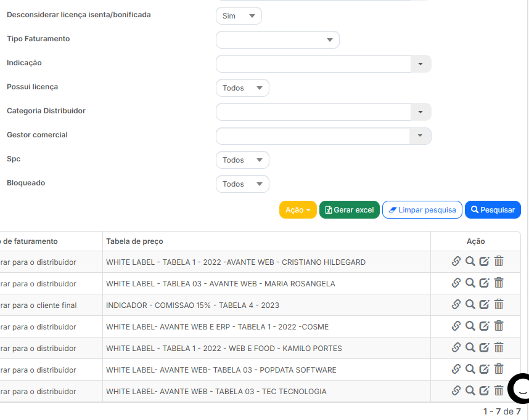Delete the KAMILO PORTES row

499,347
